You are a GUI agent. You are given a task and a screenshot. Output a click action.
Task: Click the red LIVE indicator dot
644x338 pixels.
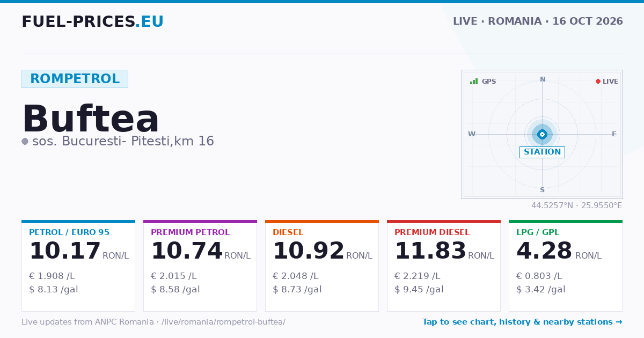click(598, 82)
